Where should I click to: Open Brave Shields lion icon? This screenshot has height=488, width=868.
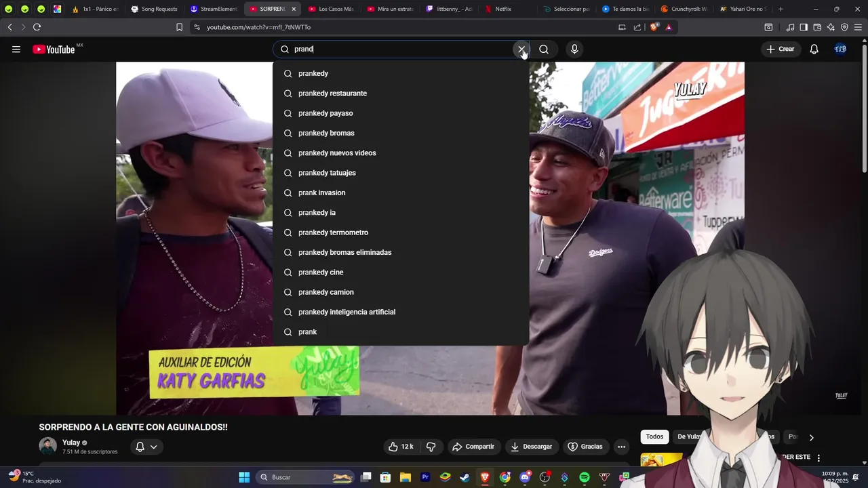pos(654,27)
